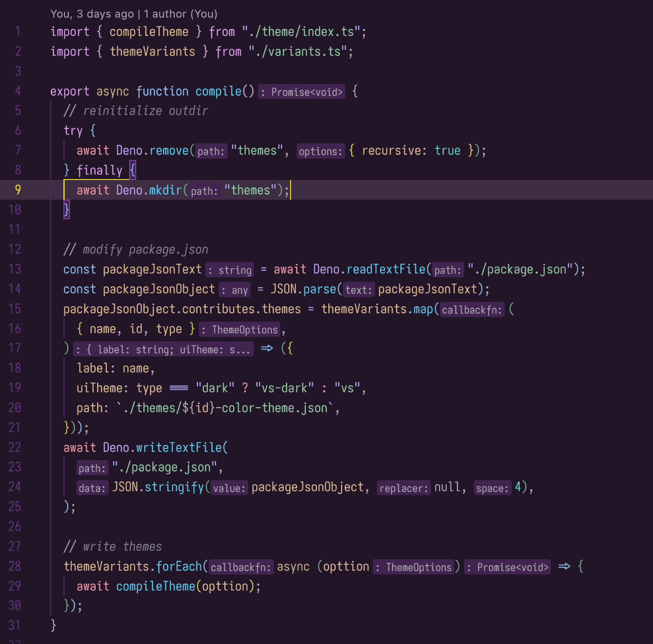Click the "./package.json" string on line 23
The height and width of the screenshot is (644, 653).
[x=165, y=467]
